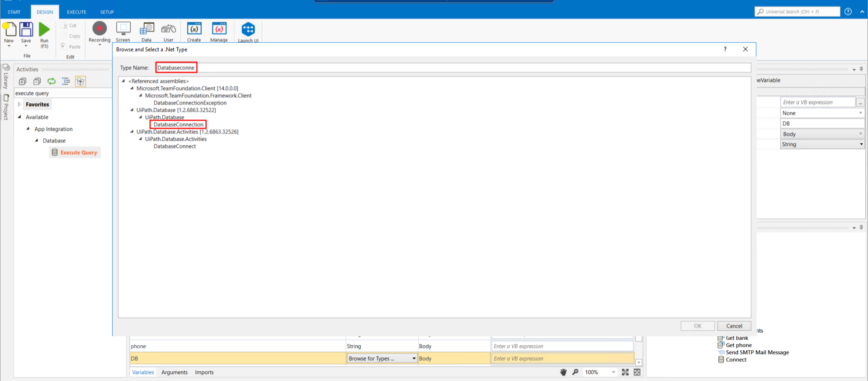Switch to the START ribbon tab
This screenshot has width=868, height=381.
14,12
